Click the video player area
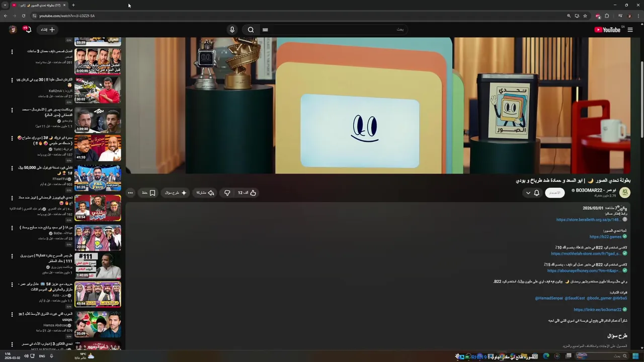Viewport: 644px width, 362px height. point(377,106)
